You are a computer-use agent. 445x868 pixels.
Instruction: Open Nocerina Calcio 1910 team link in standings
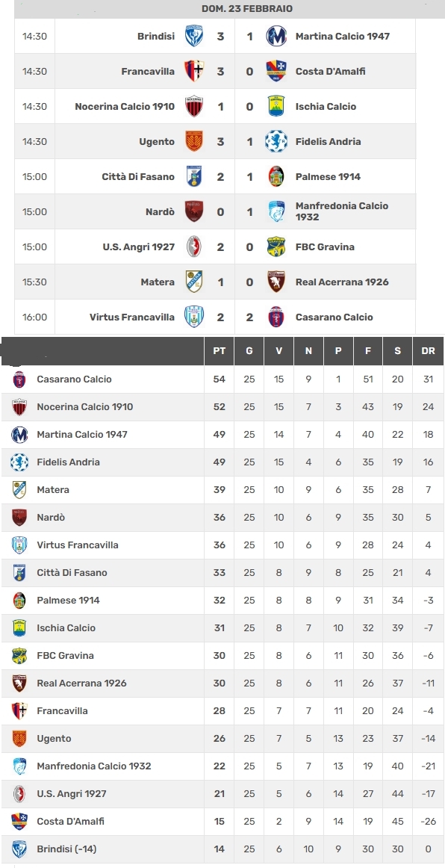point(84,407)
